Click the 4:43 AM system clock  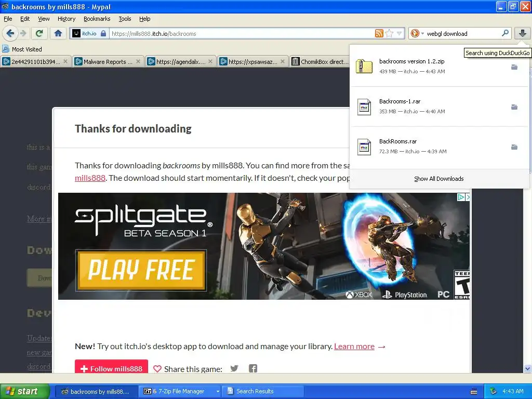click(x=513, y=391)
